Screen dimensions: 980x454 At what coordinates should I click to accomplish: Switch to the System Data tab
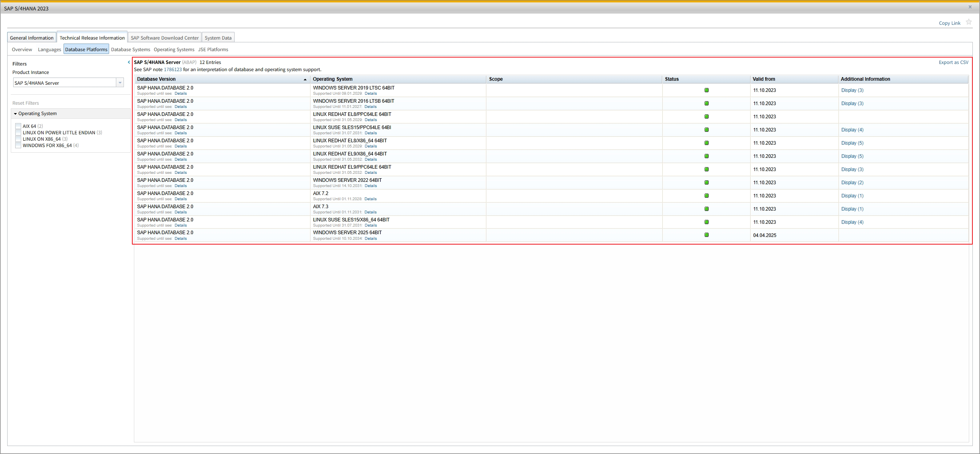tap(218, 38)
